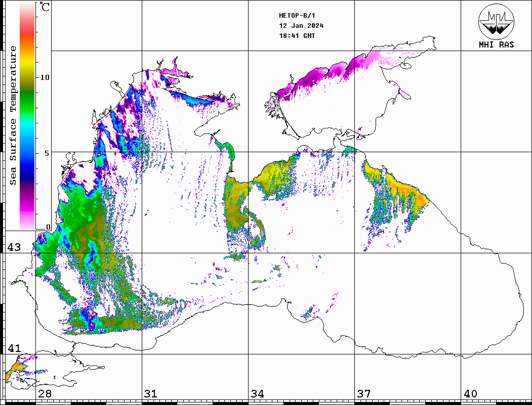Click the "0" tick on temperature scale

(48, 227)
